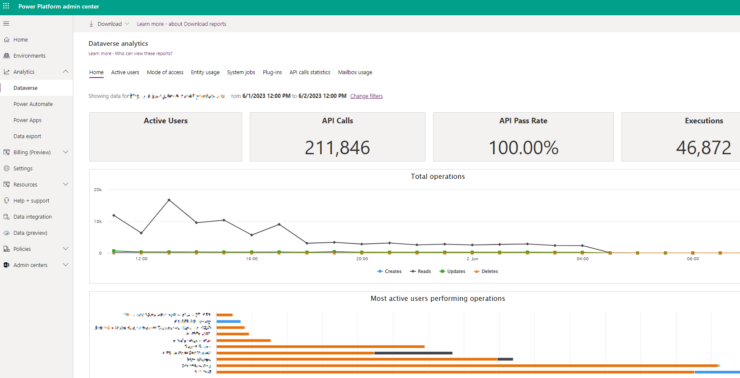The height and width of the screenshot is (378, 740).
Task: Click the Data integration icon
Action: pos(7,217)
